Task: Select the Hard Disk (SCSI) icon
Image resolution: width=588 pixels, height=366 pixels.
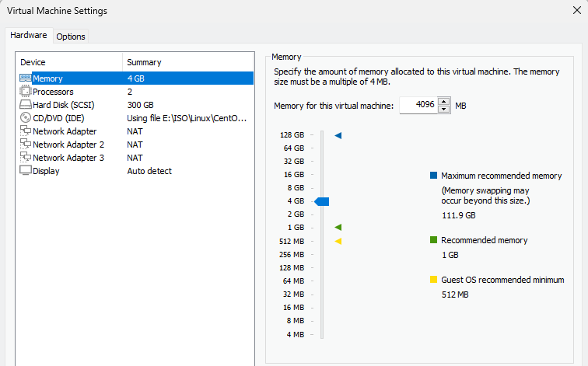Action: click(x=26, y=105)
